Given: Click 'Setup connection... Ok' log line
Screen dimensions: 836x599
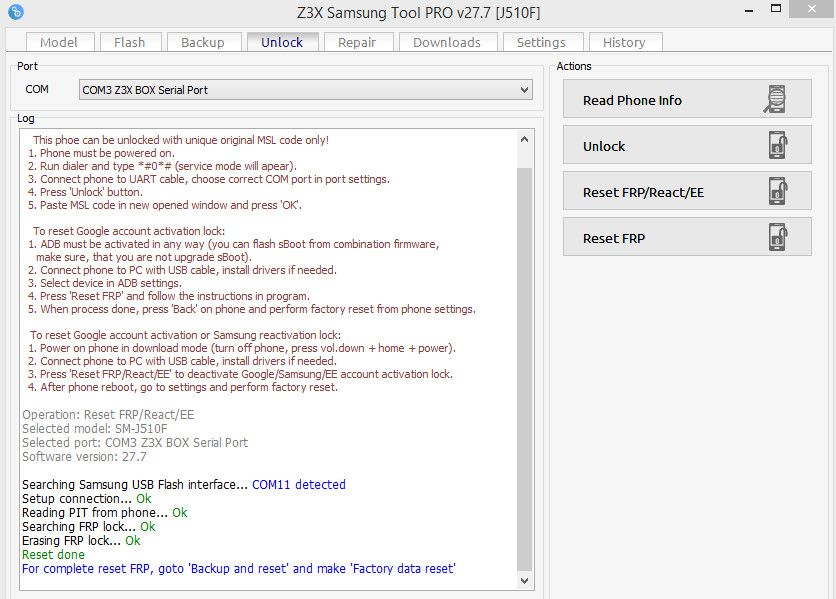Looking at the screenshot, I should [x=87, y=499].
